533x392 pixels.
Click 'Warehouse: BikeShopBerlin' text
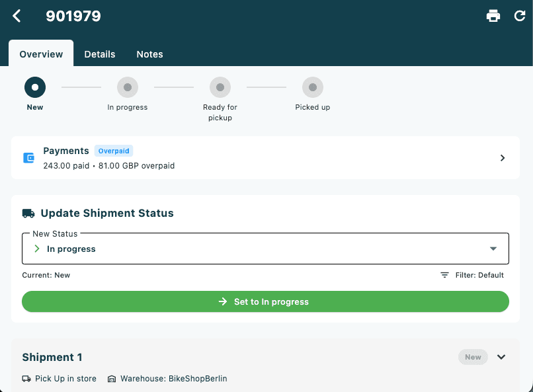174,379
